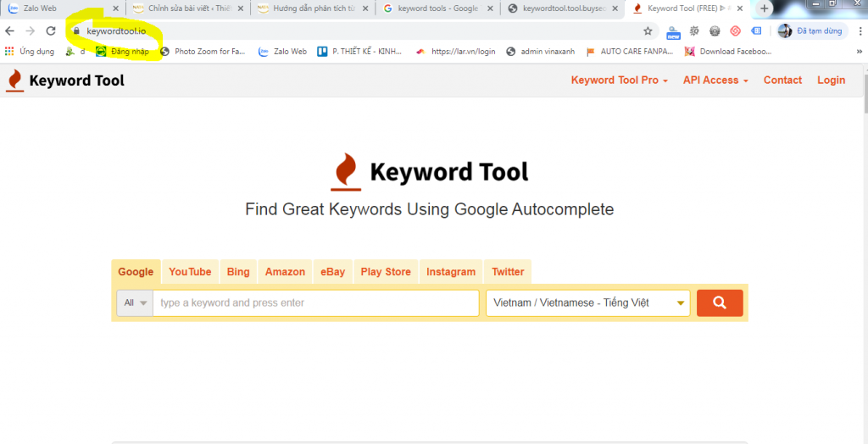Open the red swirl extension icon
The image size is (868, 444).
click(x=735, y=31)
